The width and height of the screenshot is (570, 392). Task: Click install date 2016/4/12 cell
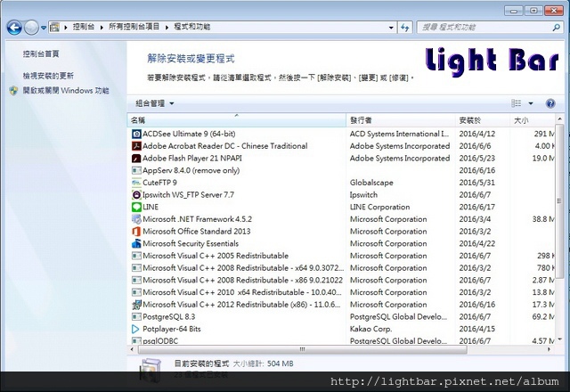477,134
